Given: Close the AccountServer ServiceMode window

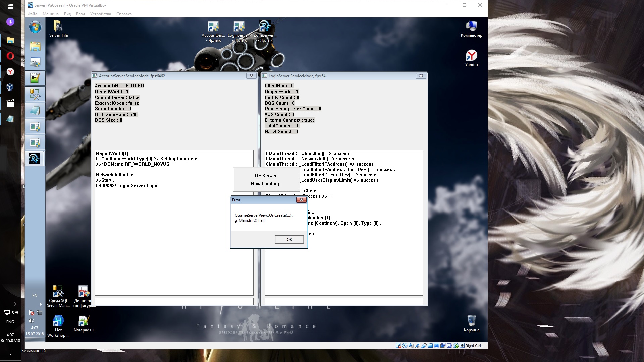Looking at the screenshot, I should 251,76.
